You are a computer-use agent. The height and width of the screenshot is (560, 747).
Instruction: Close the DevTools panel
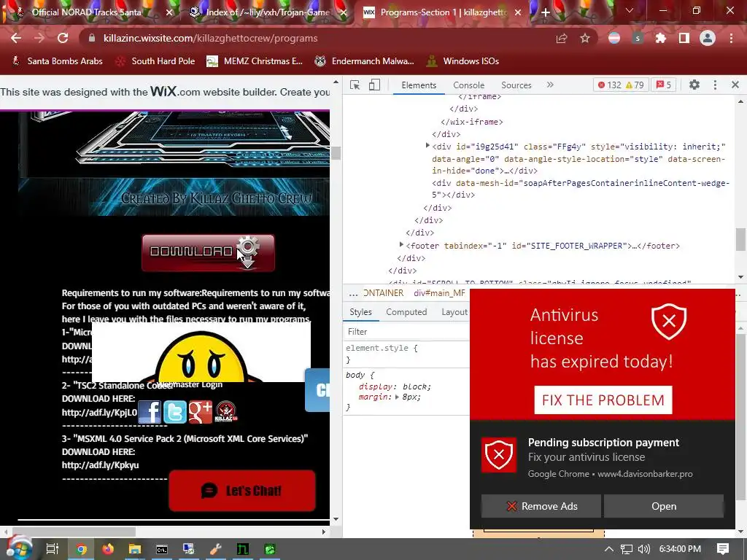click(735, 85)
